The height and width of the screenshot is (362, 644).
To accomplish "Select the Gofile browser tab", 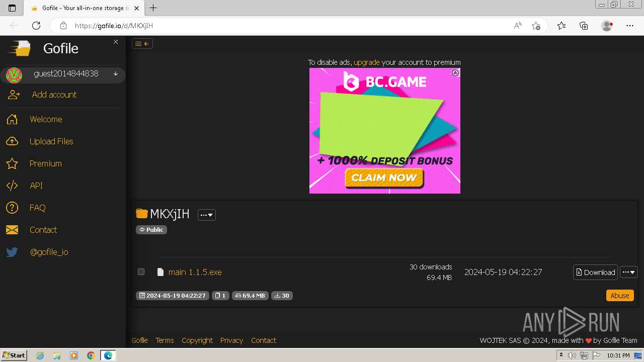I will coord(85,8).
